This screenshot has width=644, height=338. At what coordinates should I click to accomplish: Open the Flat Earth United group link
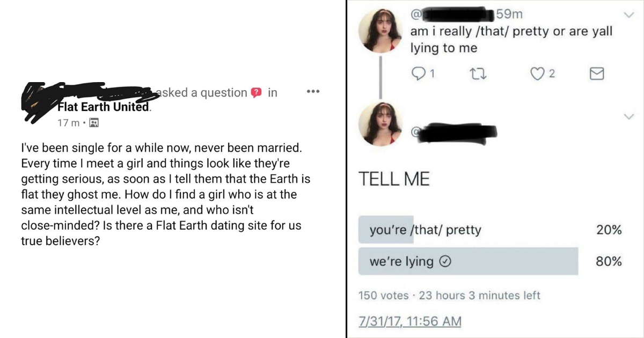point(104,107)
